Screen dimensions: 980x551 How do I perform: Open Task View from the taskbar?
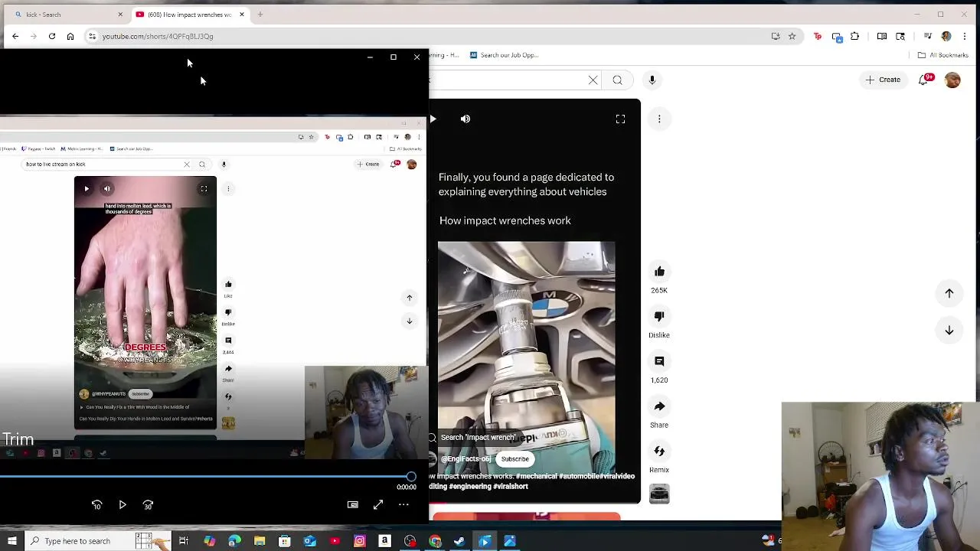(x=184, y=541)
